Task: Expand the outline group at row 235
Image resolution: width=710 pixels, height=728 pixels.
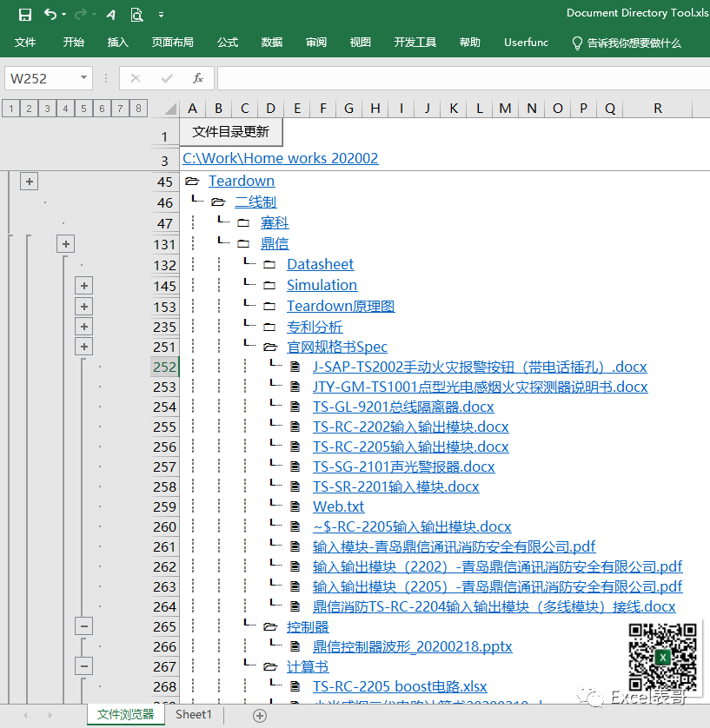Action: coord(84,327)
